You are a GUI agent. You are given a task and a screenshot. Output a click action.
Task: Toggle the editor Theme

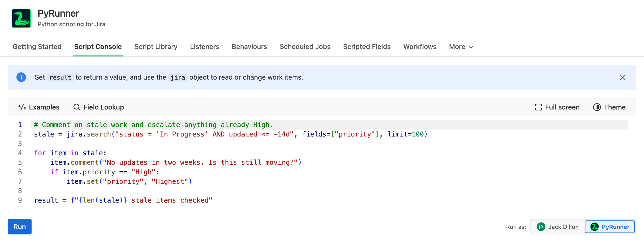[609, 107]
